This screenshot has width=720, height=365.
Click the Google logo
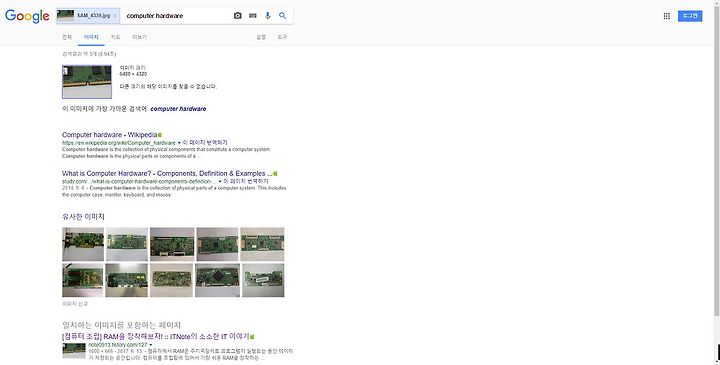27,16
